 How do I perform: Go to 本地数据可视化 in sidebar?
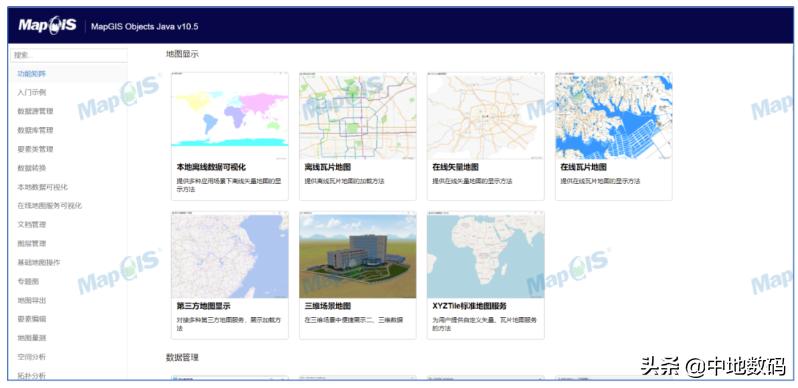coord(42,187)
